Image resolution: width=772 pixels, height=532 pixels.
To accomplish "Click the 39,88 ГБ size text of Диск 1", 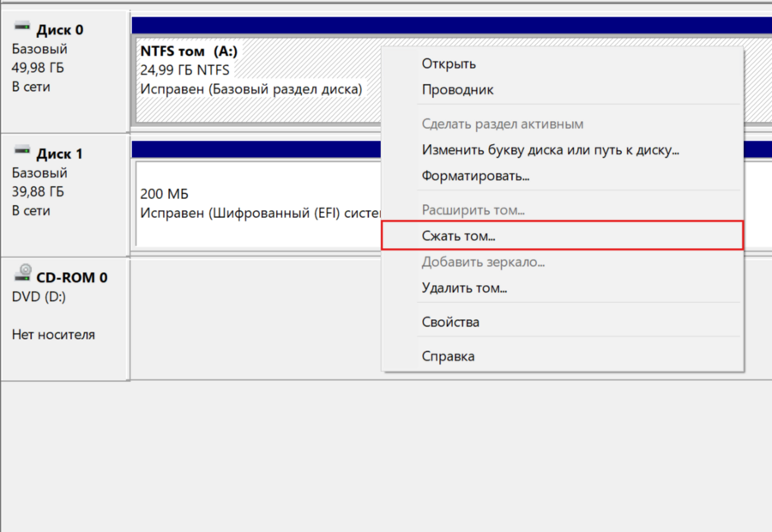I will [x=39, y=191].
